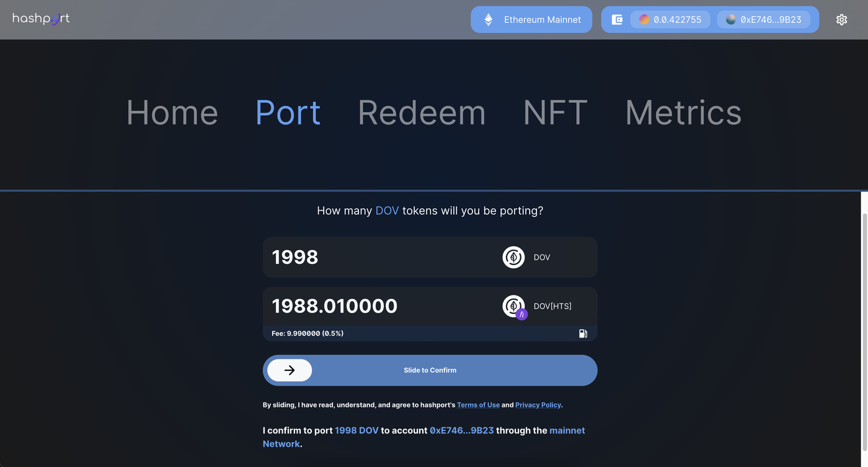Click the Ethereum address avatar icon
This screenshot has width=868, height=467.
point(731,20)
